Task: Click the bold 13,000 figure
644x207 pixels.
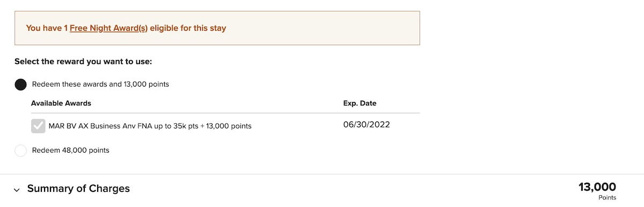Action: tap(597, 187)
